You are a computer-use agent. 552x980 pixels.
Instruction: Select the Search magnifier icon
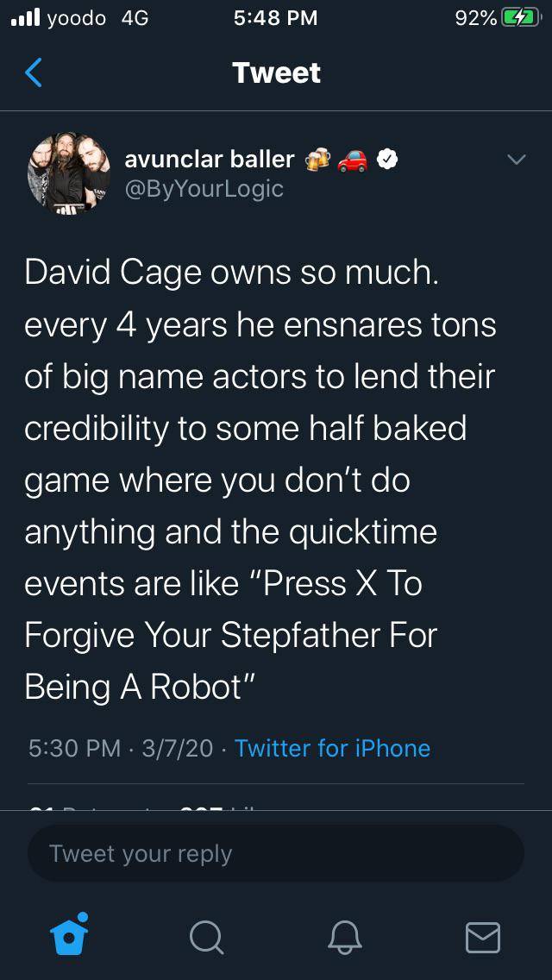click(x=206, y=939)
